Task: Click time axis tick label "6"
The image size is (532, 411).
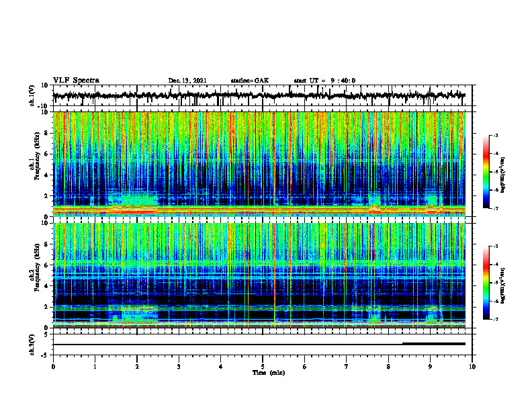Action: (305, 367)
